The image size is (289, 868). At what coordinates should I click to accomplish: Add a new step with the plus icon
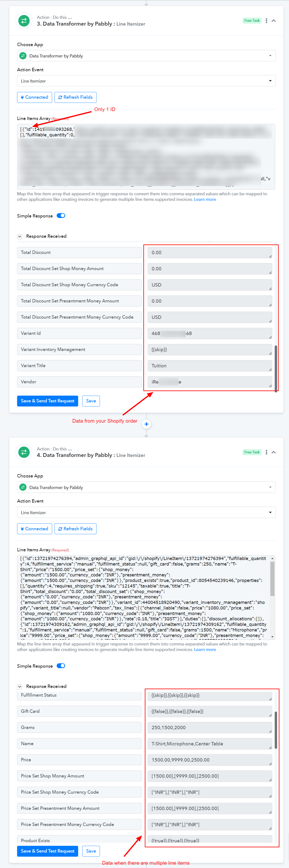[146, 424]
